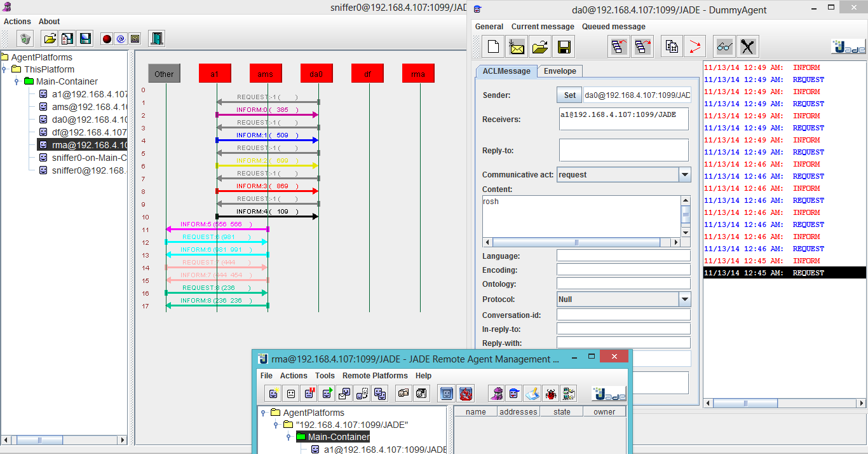Image resolution: width=868 pixels, height=454 pixels.
Task: Open the Communicative act dropdown
Action: 684,175
